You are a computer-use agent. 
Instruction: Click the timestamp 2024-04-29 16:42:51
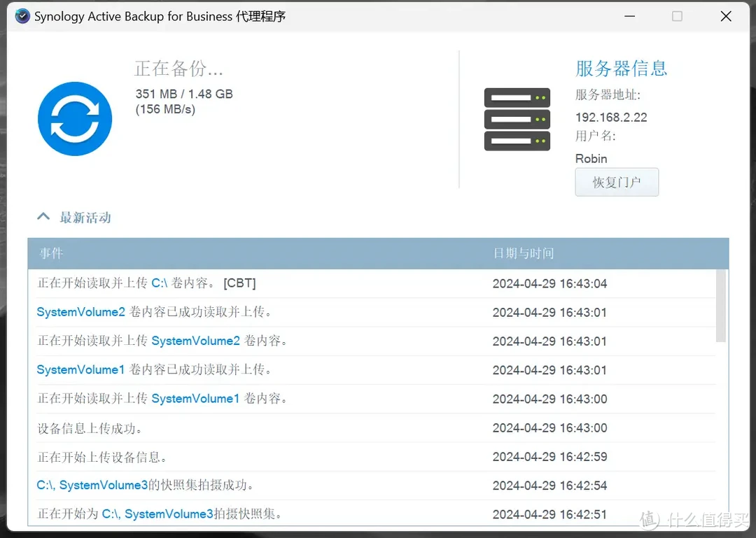(x=549, y=514)
